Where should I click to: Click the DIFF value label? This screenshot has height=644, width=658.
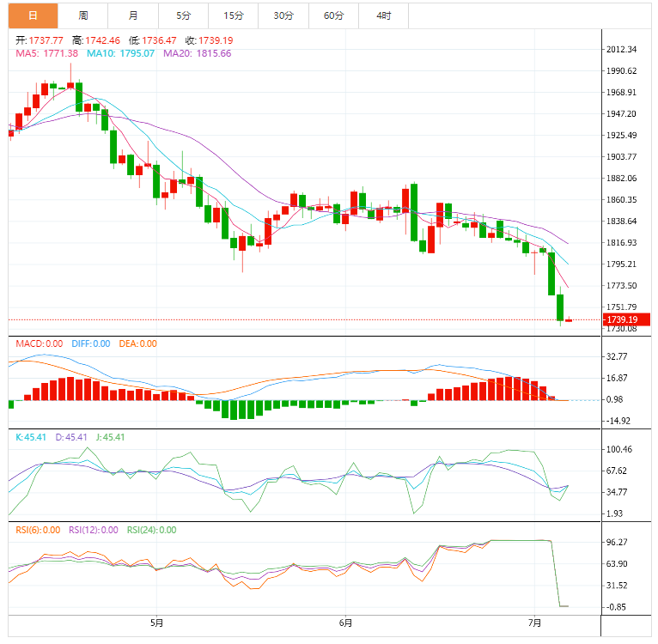91,343
